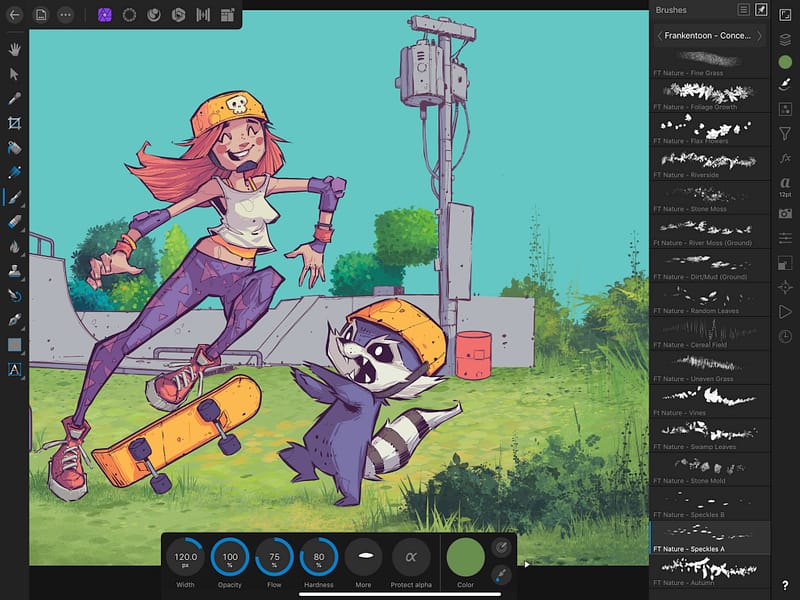Open the Macros play studio
Viewport: 800px width, 600px height.
(x=785, y=312)
